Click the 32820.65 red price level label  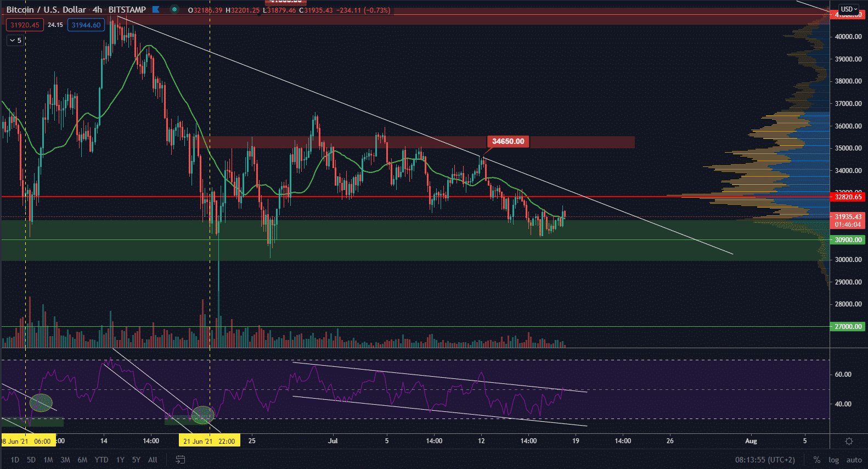click(848, 197)
